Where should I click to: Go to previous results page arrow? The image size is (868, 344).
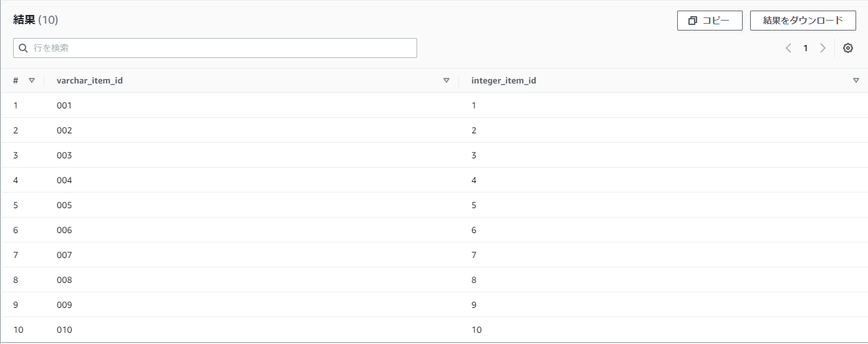point(788,48)
